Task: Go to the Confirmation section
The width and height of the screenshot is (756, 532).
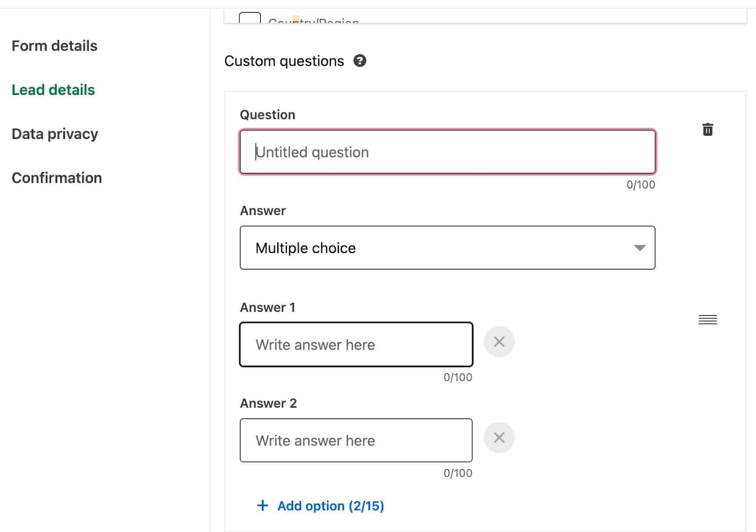Action: pyautogui.click(x=56, y=178)
